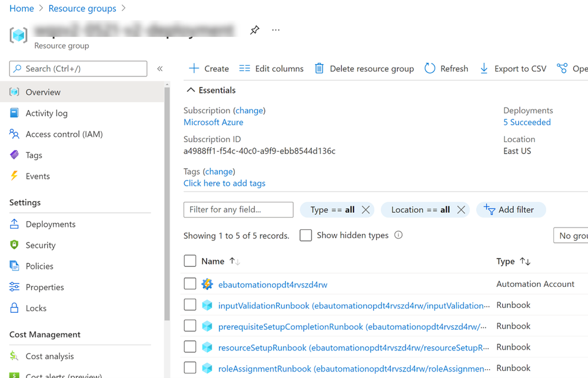Viewport: 588px width, 378px height.
Task: Click the Overview sidebar icon
Action: (14, 92)
